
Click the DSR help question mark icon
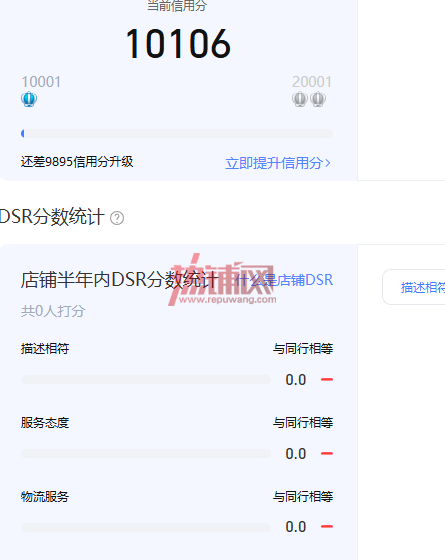tap(117, 218)
